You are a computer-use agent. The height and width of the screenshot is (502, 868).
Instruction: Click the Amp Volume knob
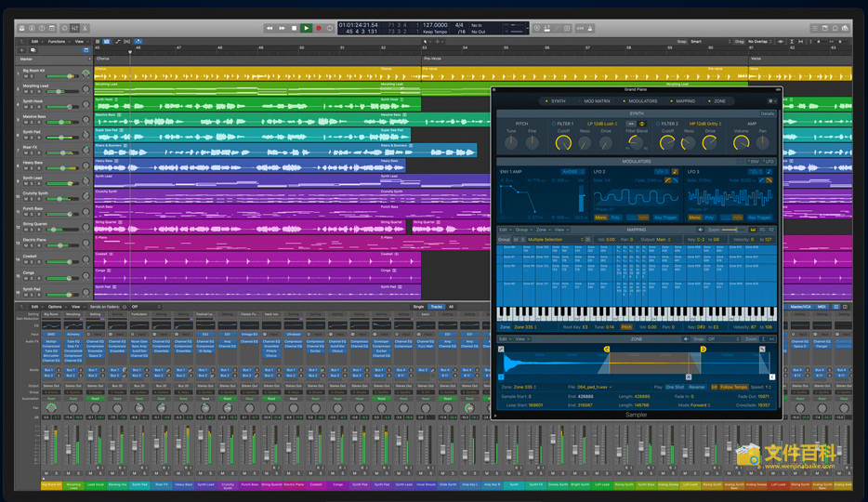click(742, 143)
